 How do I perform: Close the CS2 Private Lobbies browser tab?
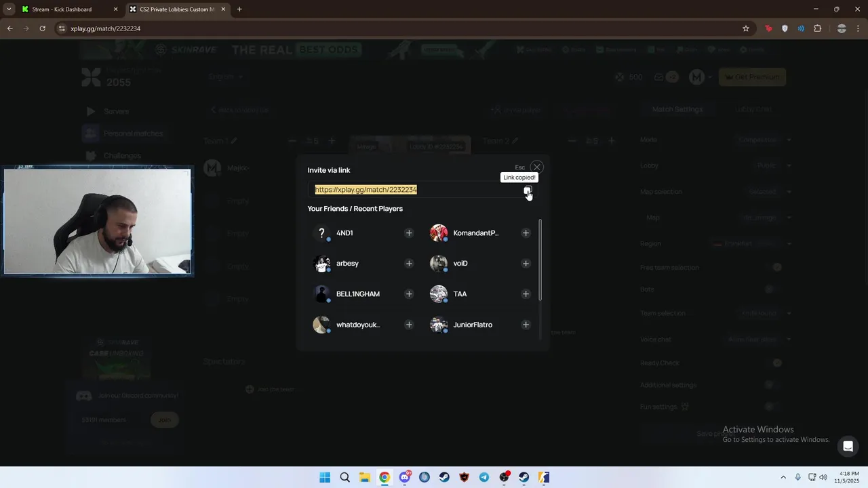point(223,9)
